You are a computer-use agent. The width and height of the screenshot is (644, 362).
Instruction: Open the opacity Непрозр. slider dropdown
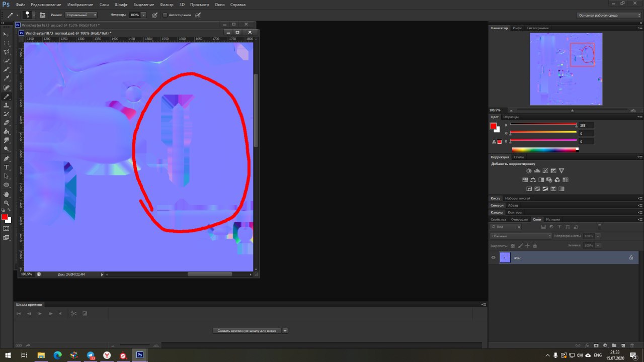tap(143, 15)
